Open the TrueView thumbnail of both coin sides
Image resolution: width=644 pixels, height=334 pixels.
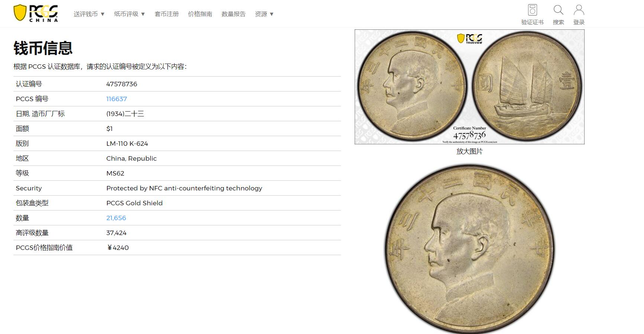point(469,87)
